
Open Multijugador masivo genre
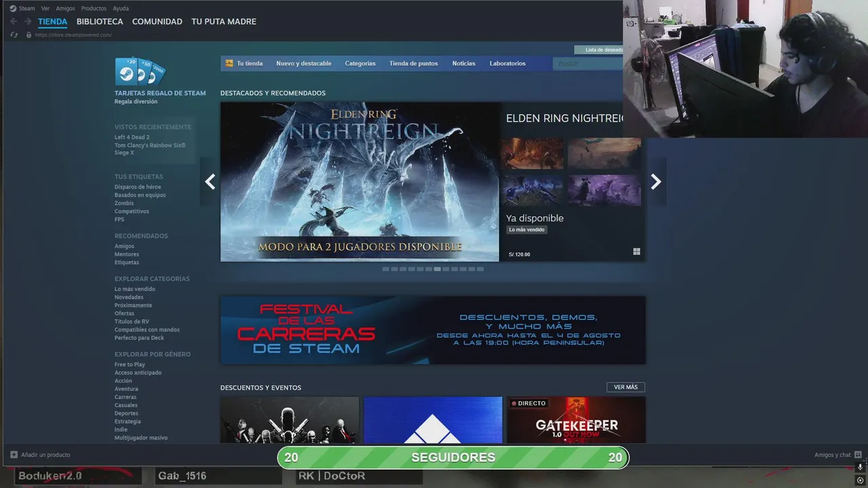click(x=141, y=438)
